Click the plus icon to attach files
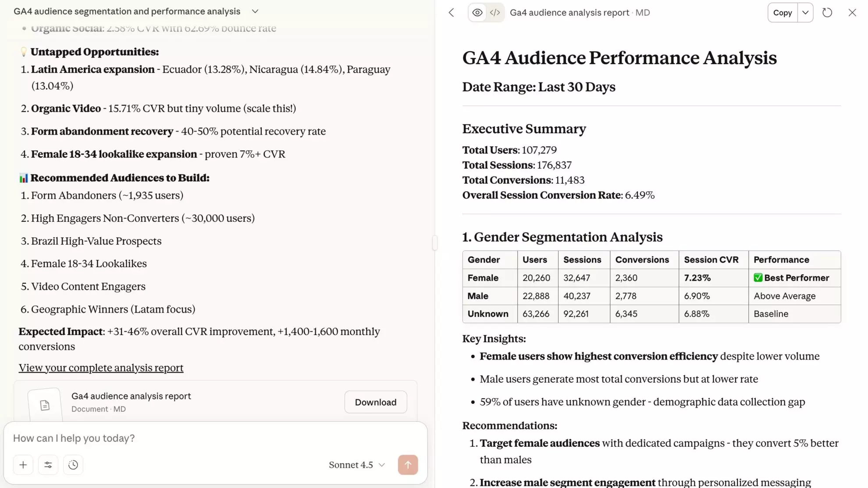The width and height of the screenshot is (868, 488). [23, 465]
